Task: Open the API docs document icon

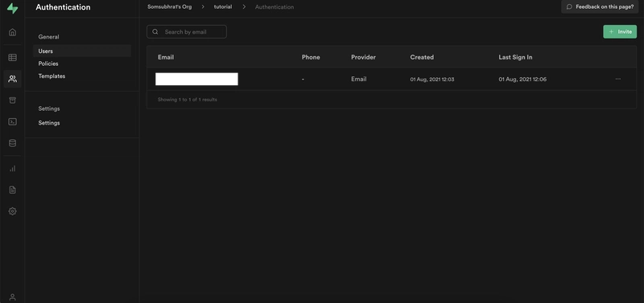Action: coord(13,190)
